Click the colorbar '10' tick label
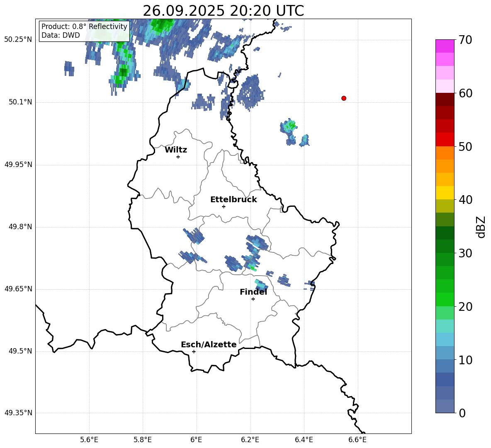This screenshot has width=491, height=448. coord(466,360)
